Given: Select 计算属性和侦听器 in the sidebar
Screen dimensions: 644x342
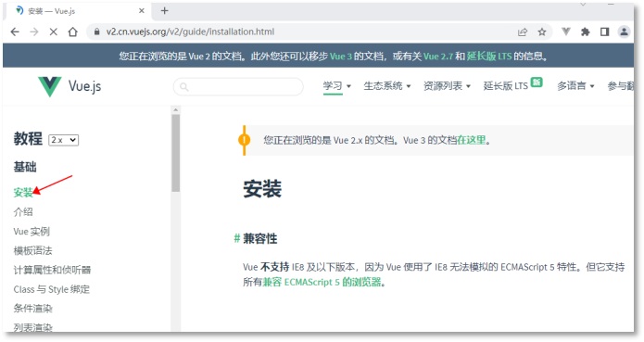Looking at the screenshot, I should tap(52, 270).
